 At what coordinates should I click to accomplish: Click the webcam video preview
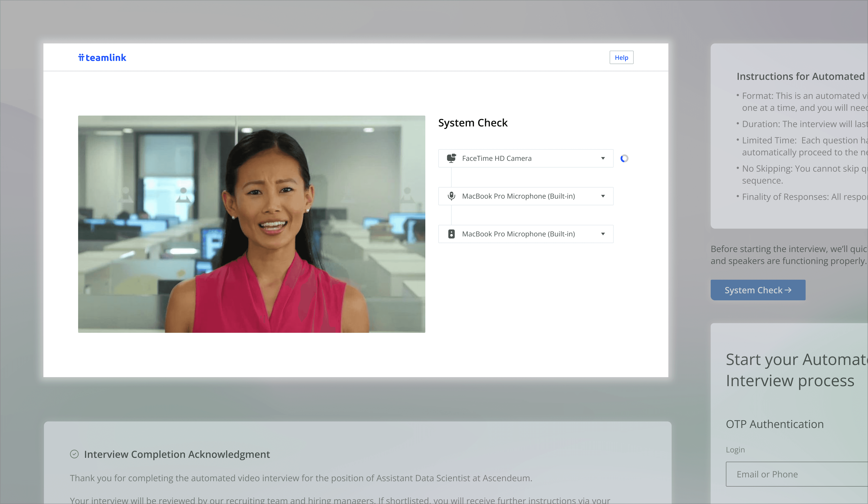(251, 224)
